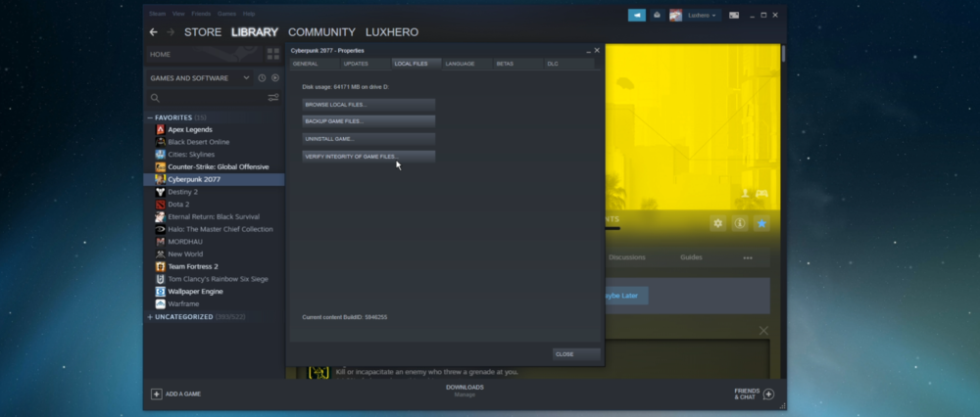980x417 pixels.
Task: Open the Luxhero account dropdown
Action: pos(702,15)
